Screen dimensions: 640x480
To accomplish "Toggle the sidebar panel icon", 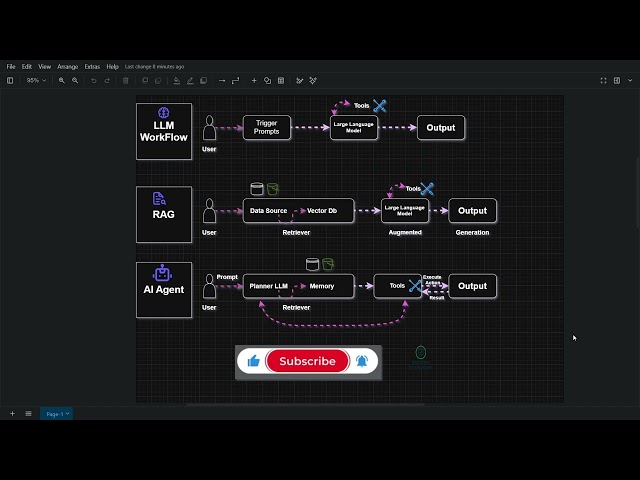I will [x=10, y=81].
